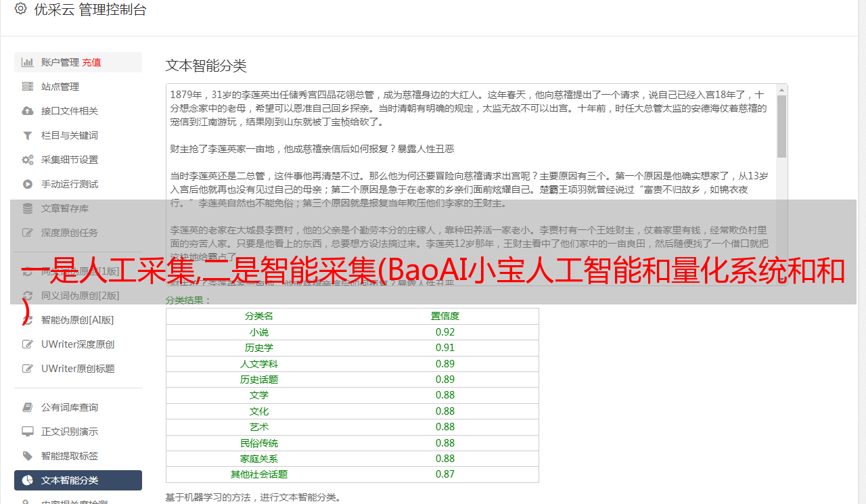Click the 置信度 column header
This screenshot has height=504, width=866.
pos(445,316)
